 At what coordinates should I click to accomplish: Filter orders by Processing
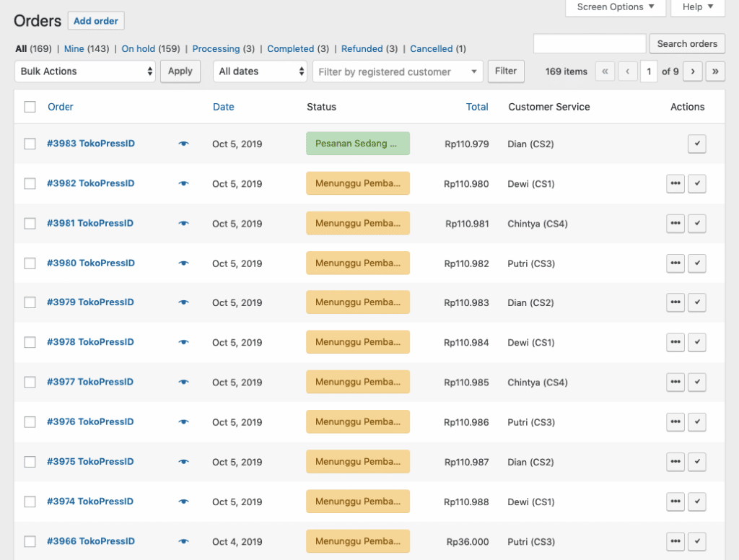[x=216, y=48]
